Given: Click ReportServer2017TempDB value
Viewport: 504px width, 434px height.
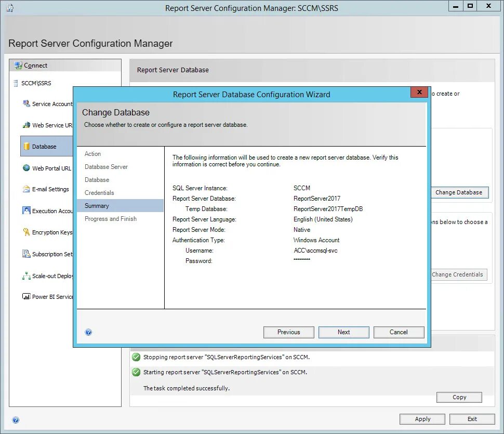Looking at the screenshot, I should coord(328,208).
